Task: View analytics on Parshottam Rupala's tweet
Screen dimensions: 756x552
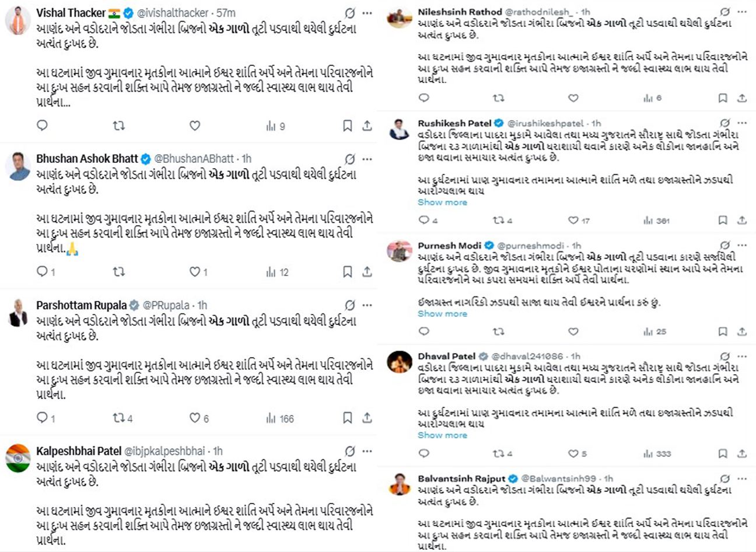Action: tap(271, 418)
